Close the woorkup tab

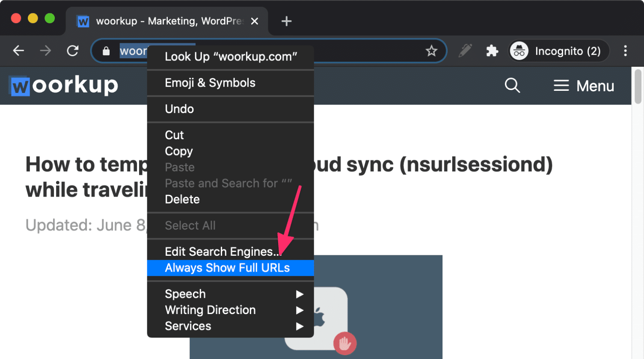(x=255, y=21)
